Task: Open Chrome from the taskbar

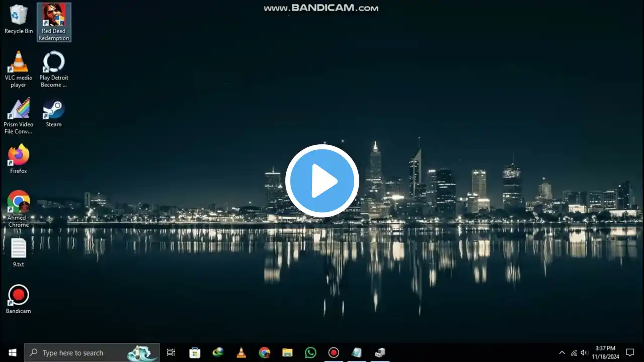Action: pos(264,352)
